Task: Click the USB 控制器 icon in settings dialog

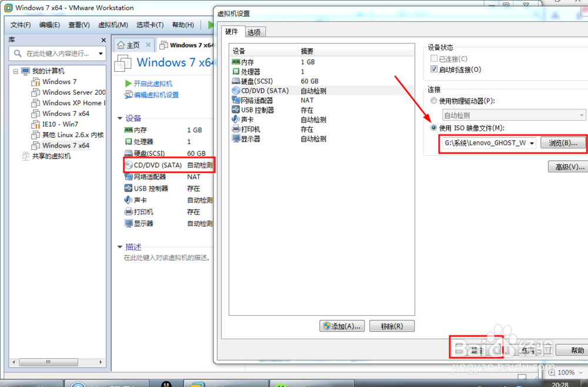Action: pos(236,110)
